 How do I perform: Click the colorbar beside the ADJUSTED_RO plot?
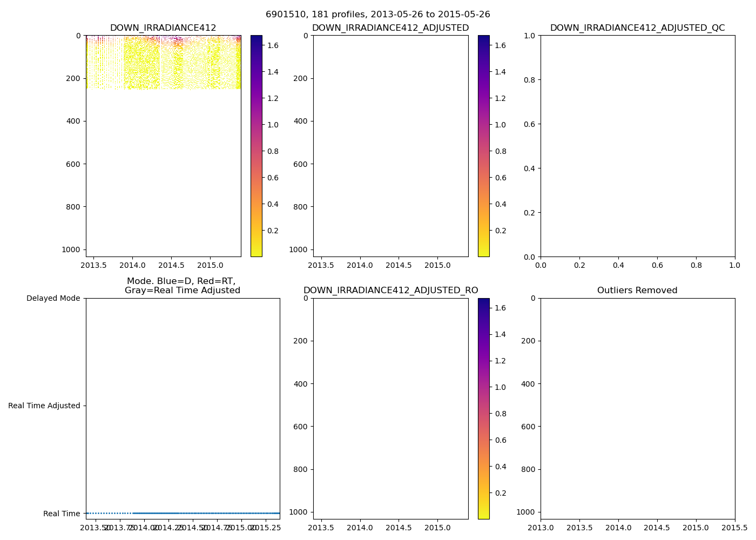(483, 408)
